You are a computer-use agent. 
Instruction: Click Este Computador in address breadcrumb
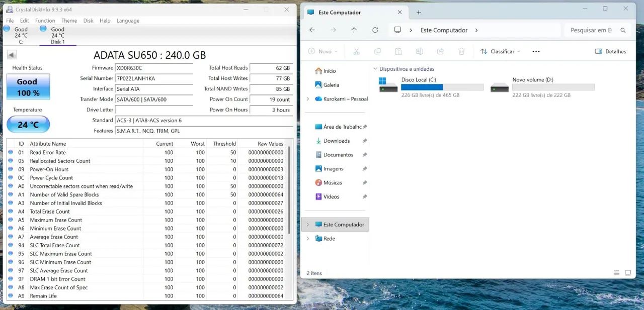(444, 30)
